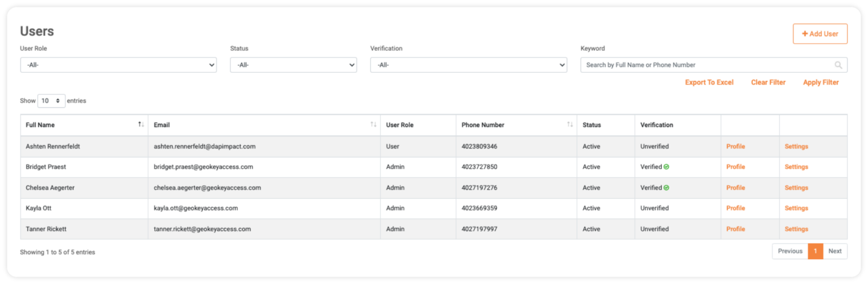Click email kayla.ott@geokeyaccess.com
The height and width of the screenshot is (284, 868).
coord(196,208)
